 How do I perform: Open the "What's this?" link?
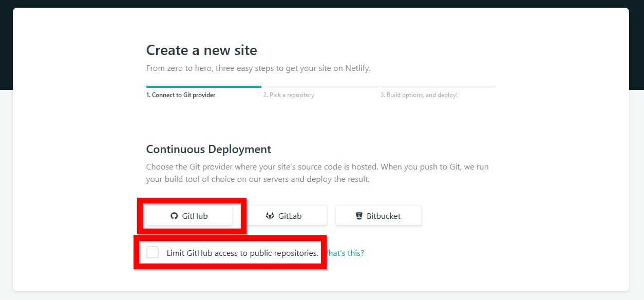(346, 253)
